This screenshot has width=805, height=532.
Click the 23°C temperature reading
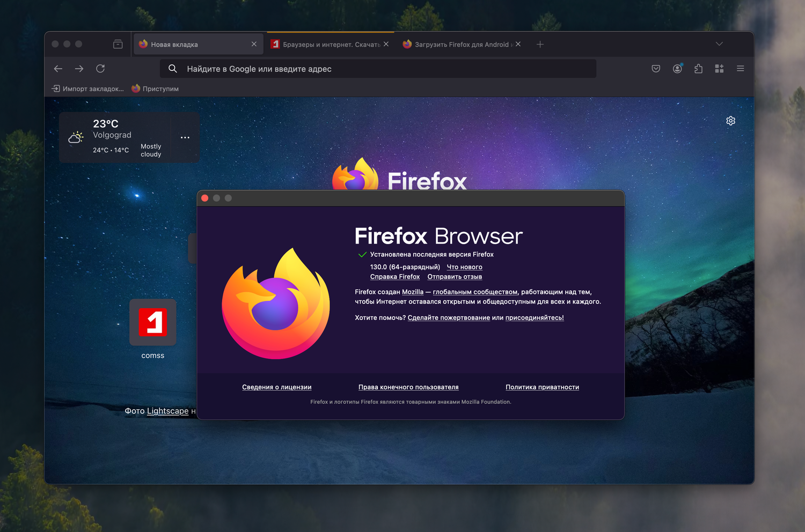coord(106,124)
